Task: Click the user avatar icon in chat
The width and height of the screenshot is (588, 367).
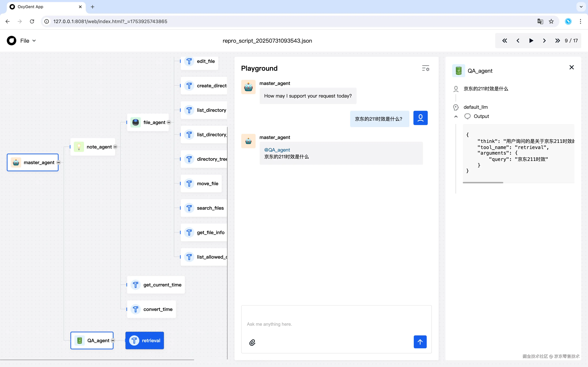Action: (x=420, y=118)
